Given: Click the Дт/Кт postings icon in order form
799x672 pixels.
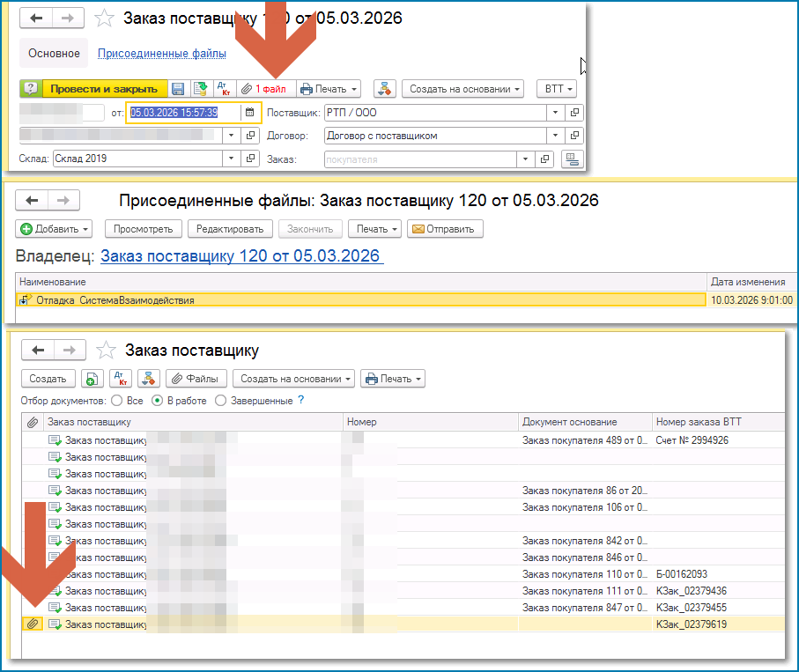Looking at the screenshot, I should (x=223, y=89).
